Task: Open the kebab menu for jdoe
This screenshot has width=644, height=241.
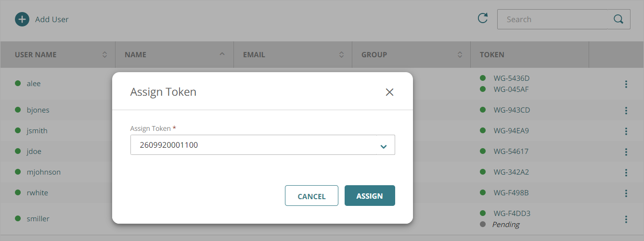Action: [x=626, y=152]
